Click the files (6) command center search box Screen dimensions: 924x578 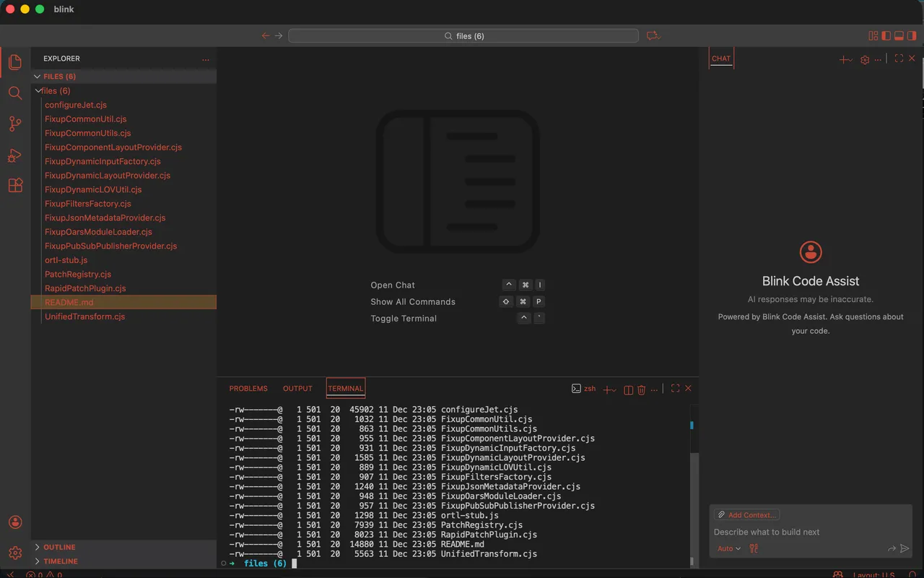tap(463, 35)
